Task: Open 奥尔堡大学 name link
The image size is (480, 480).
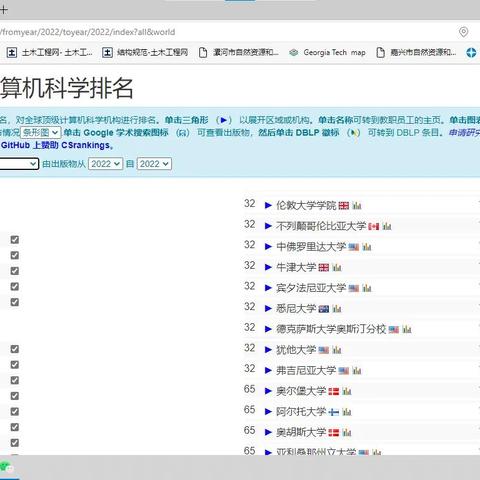Action: (301, 391)
